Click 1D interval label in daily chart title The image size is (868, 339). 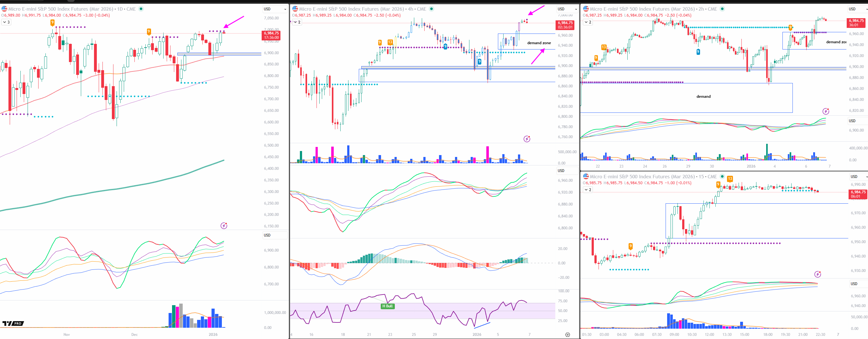(x=120, y=9)
